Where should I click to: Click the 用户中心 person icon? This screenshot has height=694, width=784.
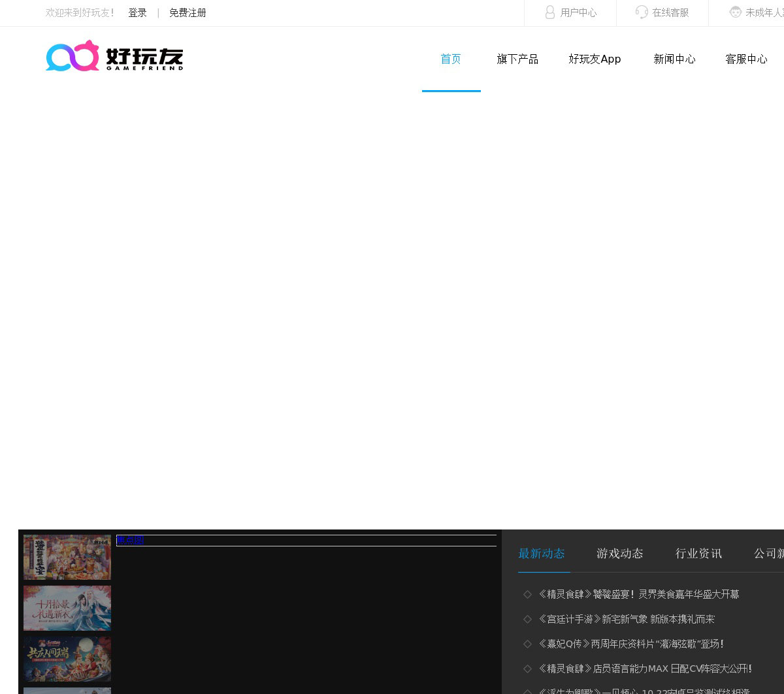tap(550, 12)
